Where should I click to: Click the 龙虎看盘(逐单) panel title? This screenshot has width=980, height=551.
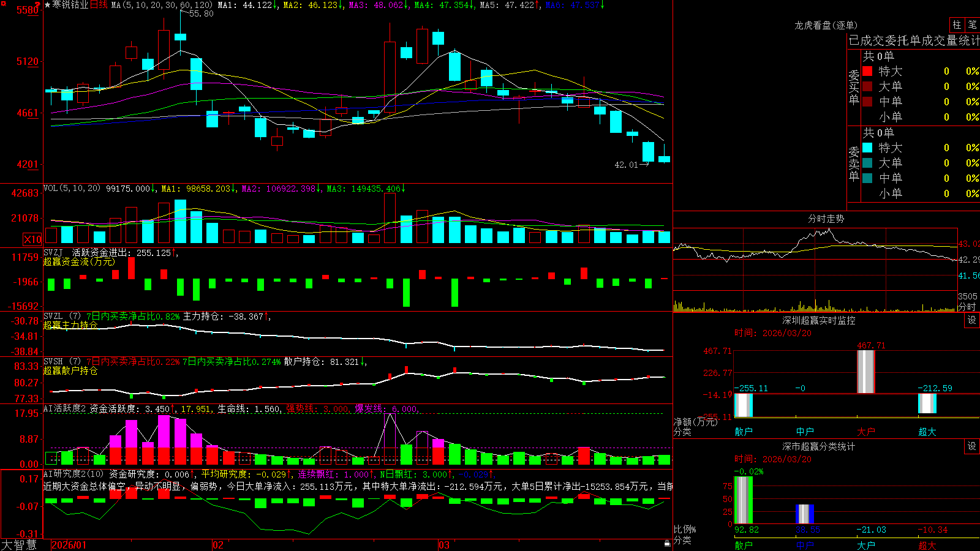coord(826,25)
